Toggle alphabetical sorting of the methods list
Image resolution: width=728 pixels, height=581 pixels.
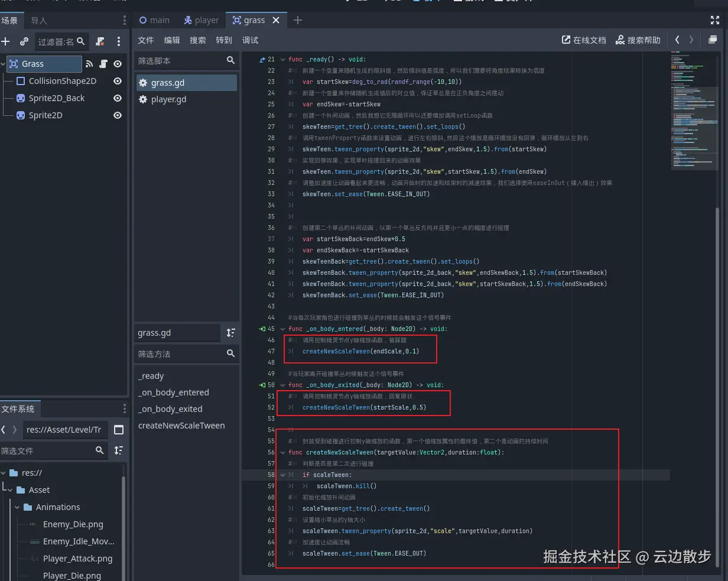click(x=230, y=333)
